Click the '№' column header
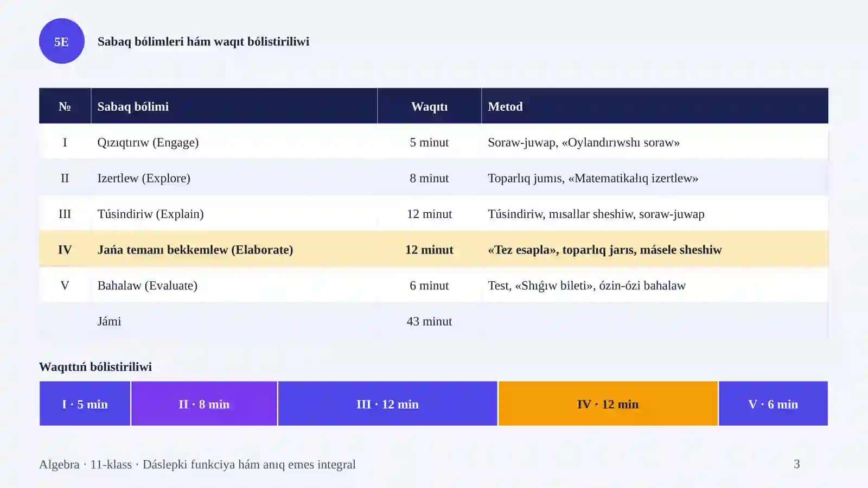The image size is (868, 488). pos(65,106)
